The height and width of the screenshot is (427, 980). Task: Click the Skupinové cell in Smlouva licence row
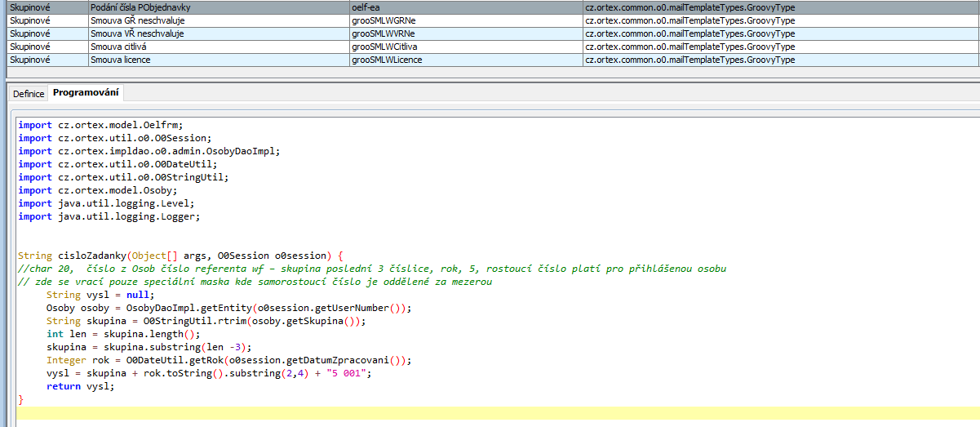pyautogui.click(x=29, y=60)
